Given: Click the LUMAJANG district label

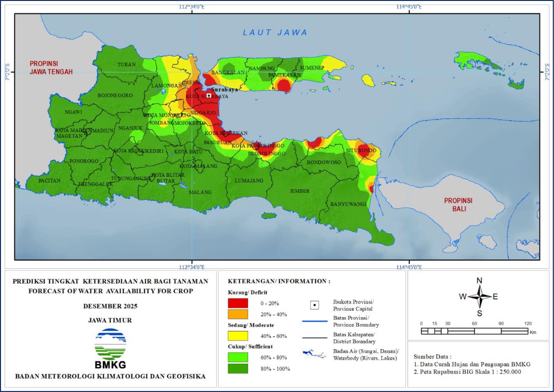Looking at the screenshot, I should (x=249, y=181).
